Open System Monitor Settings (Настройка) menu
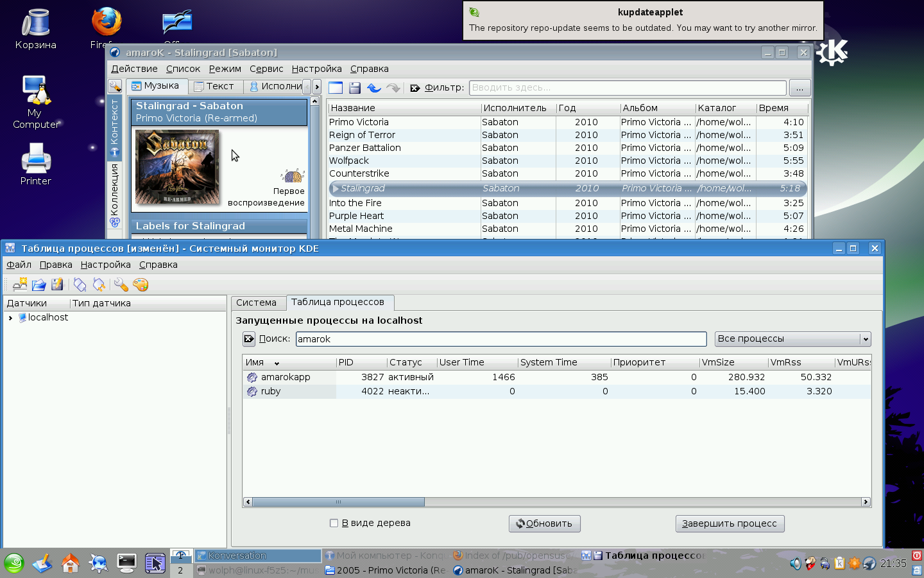Image resolution: width=924 pixels, height=578 pixels. pos(106,265)
